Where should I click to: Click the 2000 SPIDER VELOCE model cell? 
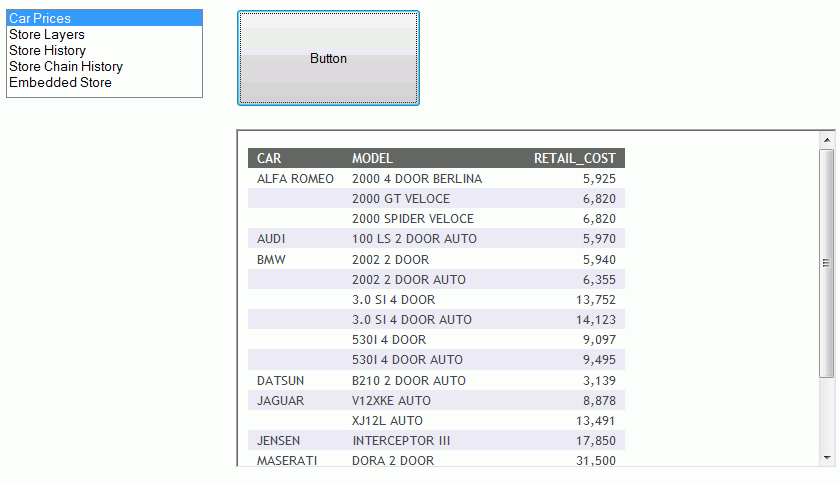click(412, 219)
